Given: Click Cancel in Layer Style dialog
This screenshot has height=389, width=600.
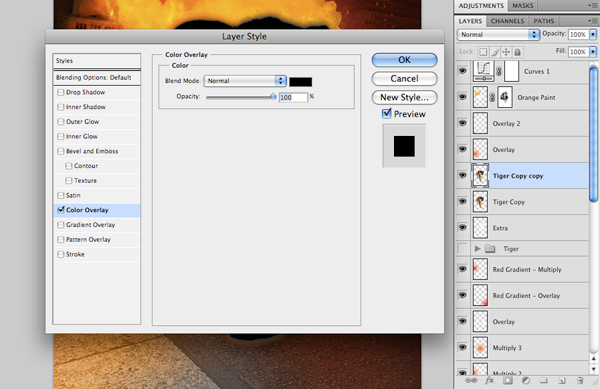Looking at the screenshot, I should pos(404,78).
